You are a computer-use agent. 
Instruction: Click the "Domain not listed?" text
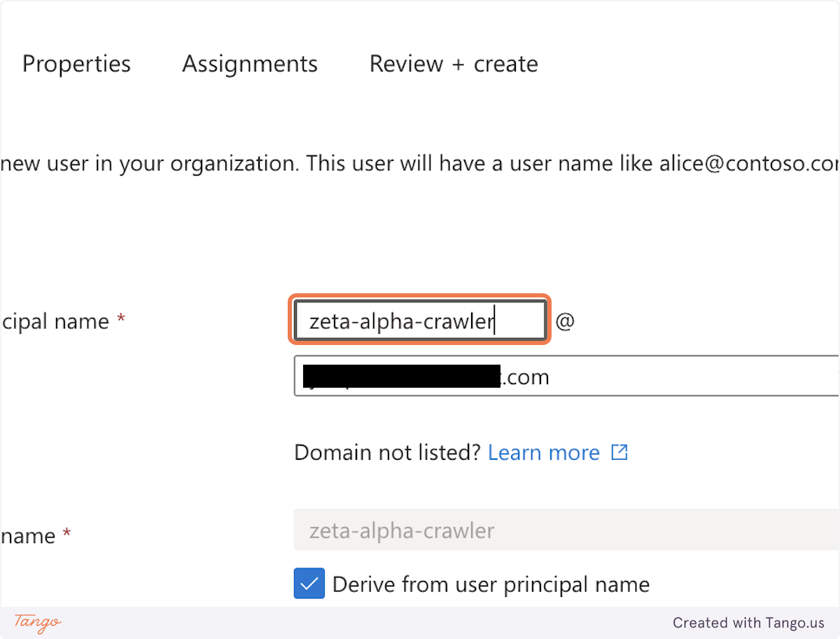[387, 453]
